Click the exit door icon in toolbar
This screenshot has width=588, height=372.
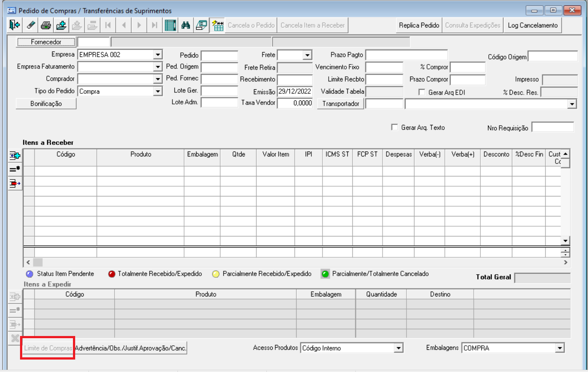tap(14, 25)
